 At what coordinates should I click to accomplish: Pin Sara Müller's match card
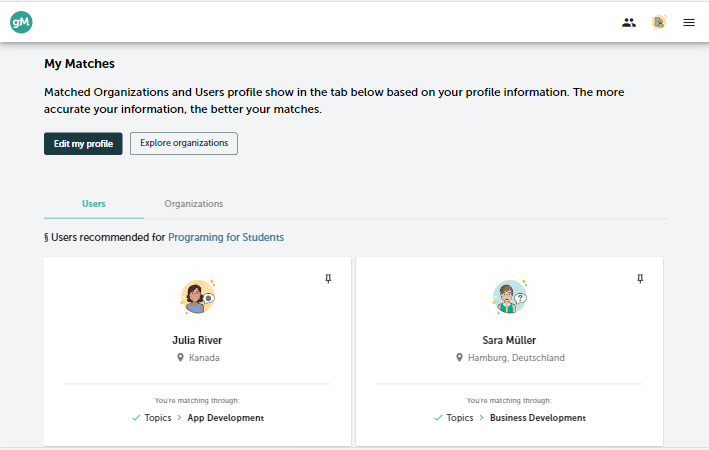click(640, 279)
